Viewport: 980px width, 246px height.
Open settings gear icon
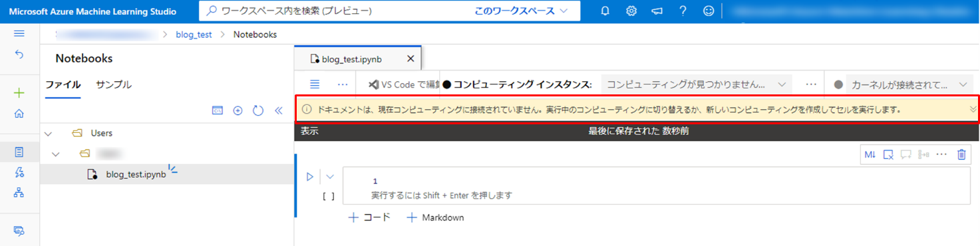pyautogui.click(x=631, y=11)
